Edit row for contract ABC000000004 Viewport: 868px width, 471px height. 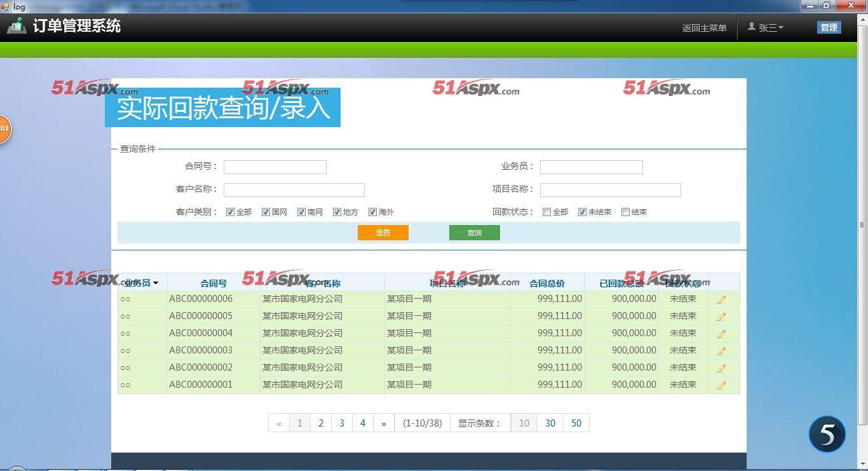pos(721,334)
